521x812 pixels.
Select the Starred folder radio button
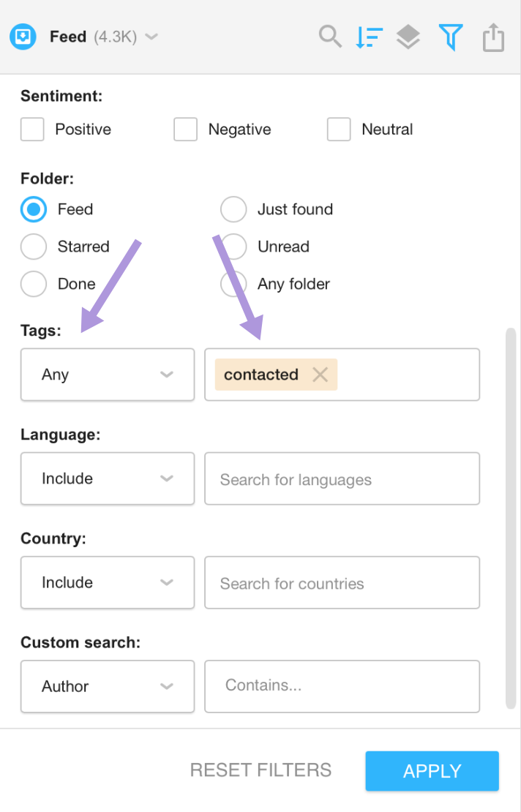pos(34,247)
